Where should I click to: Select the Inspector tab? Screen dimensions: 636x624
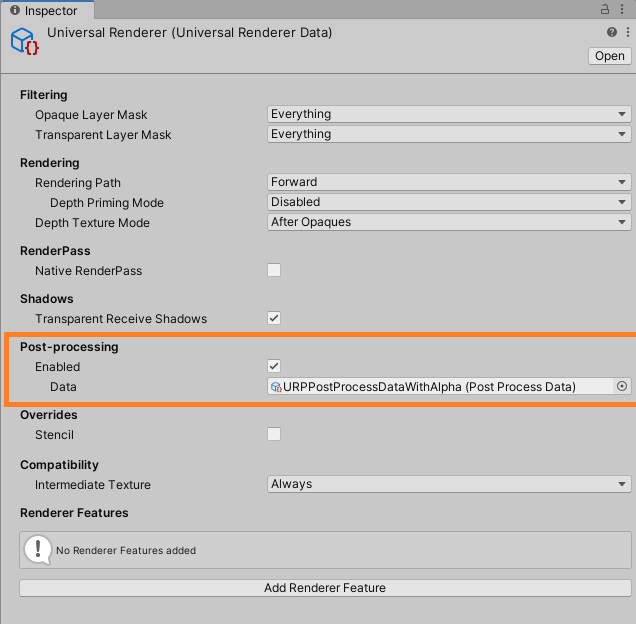pyautogui.click(x=47, y=10)
